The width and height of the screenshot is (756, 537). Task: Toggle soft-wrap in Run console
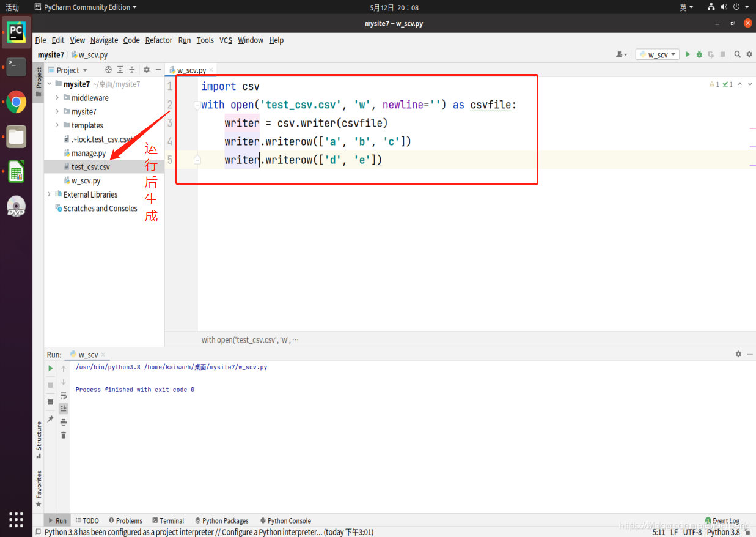click(x=64, y=395)
